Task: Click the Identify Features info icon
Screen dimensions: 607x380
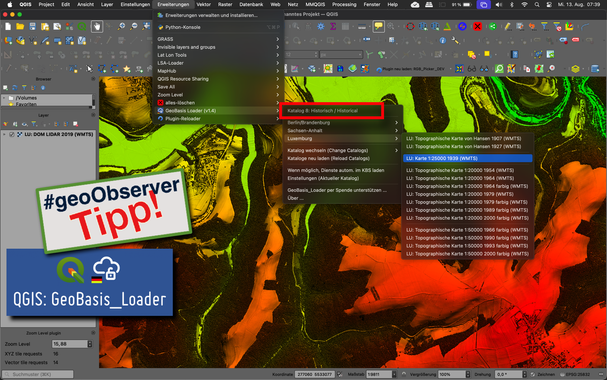Action: coord(443,40)
